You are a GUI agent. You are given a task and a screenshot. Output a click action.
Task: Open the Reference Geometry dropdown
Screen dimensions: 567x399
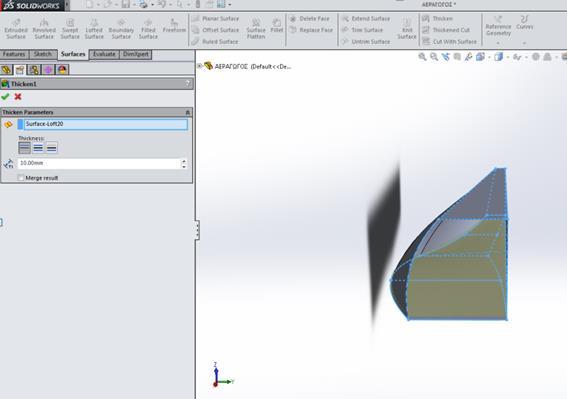pos(498,43)
